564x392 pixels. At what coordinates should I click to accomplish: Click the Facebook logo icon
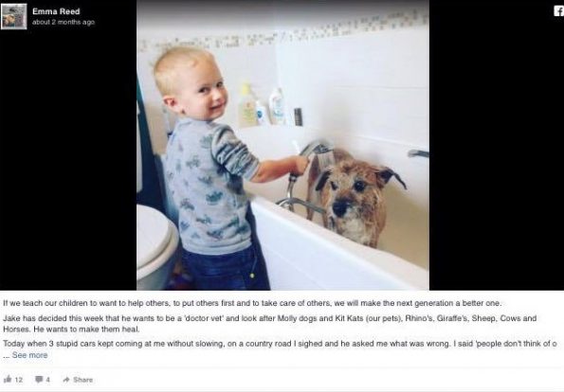559,10
